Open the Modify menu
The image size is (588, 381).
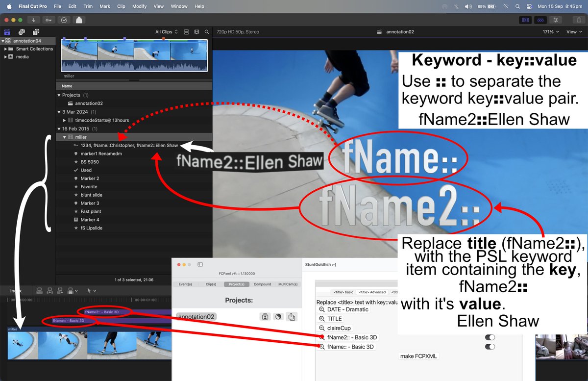tap(139, 6)
